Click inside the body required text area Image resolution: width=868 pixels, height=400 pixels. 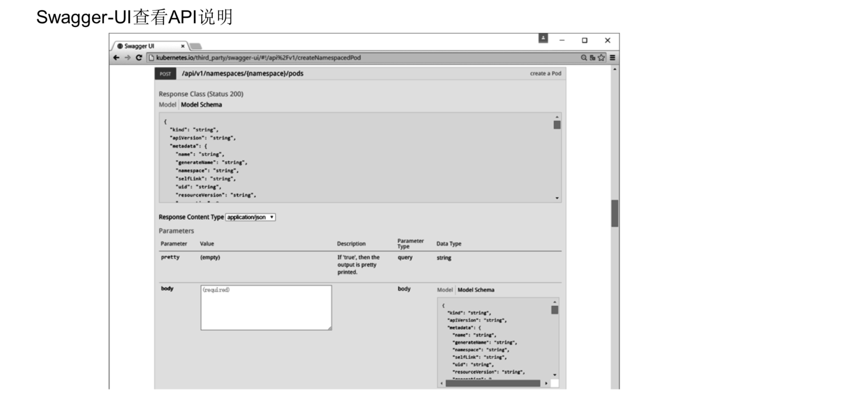click(266, 307)
